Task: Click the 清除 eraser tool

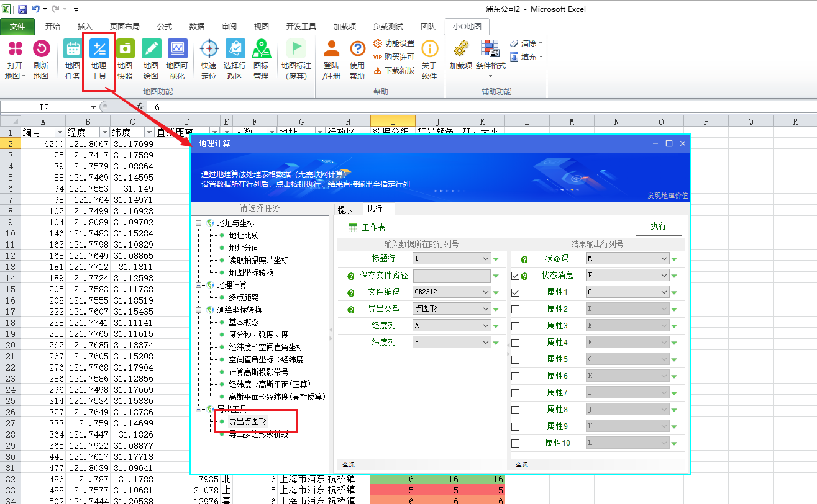Action: (526, 43)
